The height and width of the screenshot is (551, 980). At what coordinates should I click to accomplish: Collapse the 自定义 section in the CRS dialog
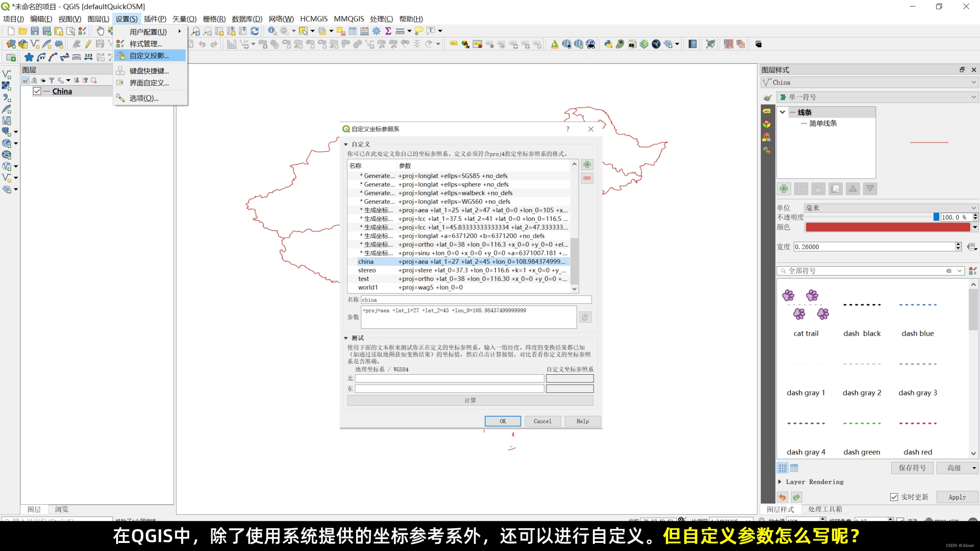click(x=346, y=144)
